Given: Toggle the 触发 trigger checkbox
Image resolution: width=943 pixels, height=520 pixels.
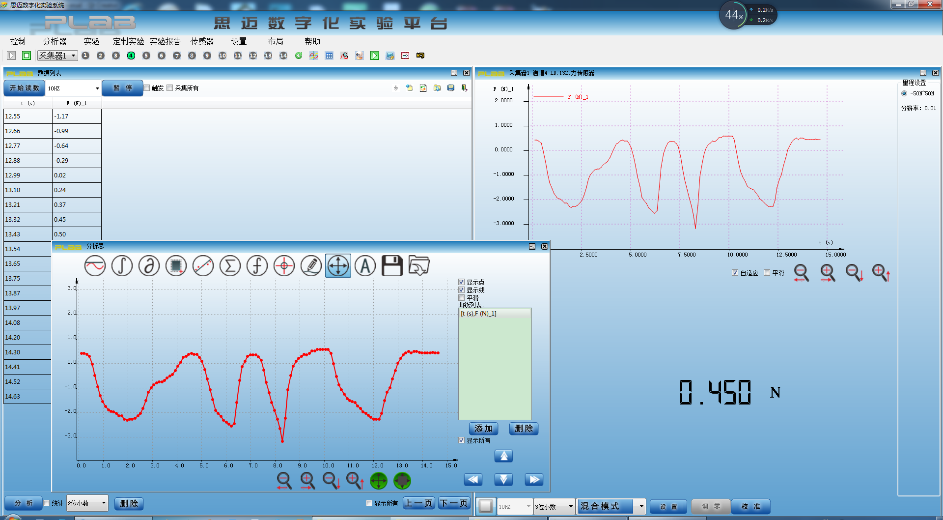Looking at the screenshot, I should pyautogui.click(x=147, y=88).
